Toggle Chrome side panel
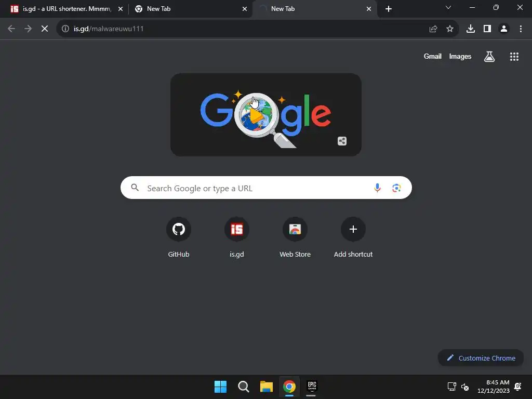532x399 pixels. [487, 29]
